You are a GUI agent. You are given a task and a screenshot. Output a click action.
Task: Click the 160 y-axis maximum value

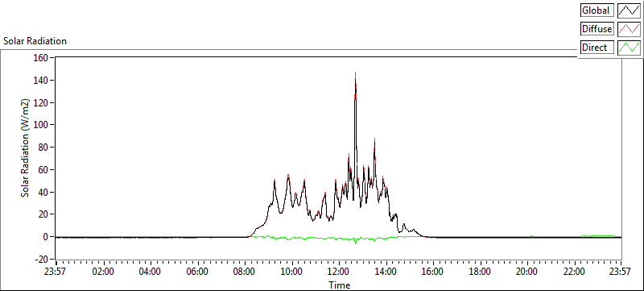pyautogui.click(x=41, y=57)
